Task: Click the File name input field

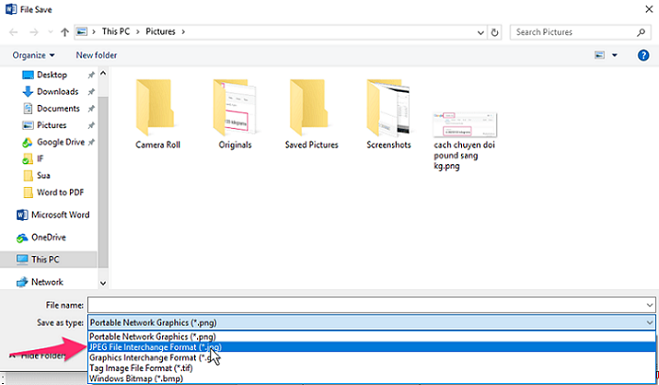Action: pyautogui.click(x=372, y=305)
